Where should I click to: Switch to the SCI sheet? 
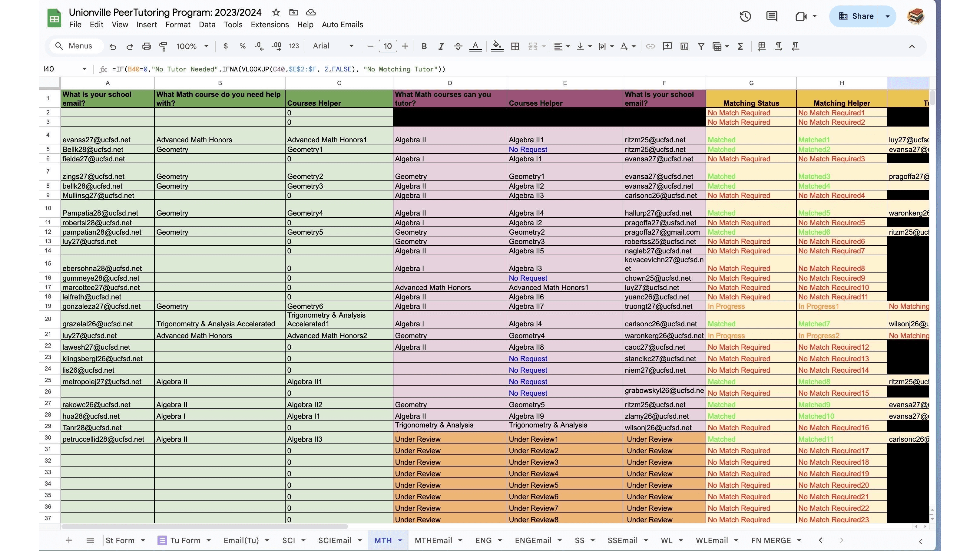tap(289, 540)
